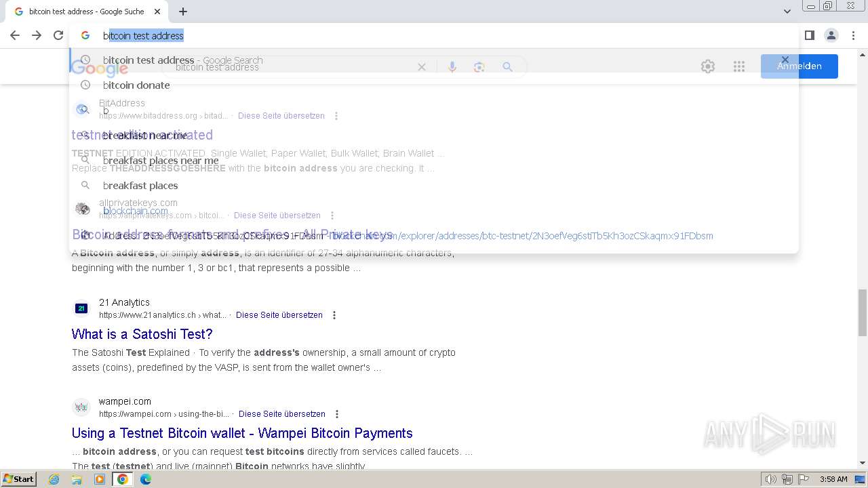
Task: Select the 'breakfast places' suggestion
Action: (434, 185)
